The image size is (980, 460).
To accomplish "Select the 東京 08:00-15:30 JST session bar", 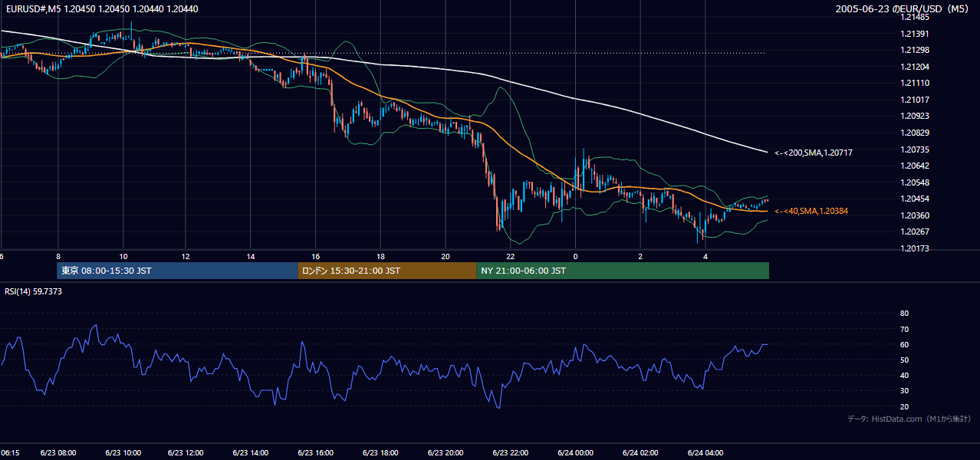I will pos(177,271).
